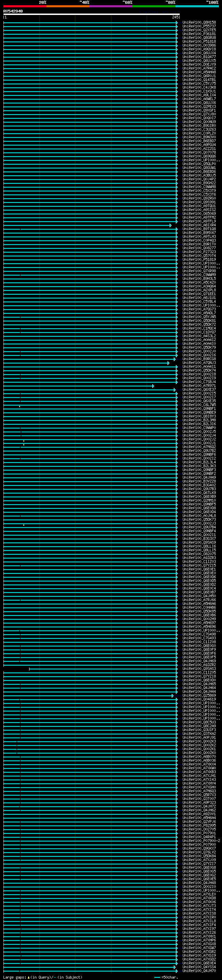
Task: Select hit label UniRef100_Q5R7X3
Action: pyautogui.click(x=199, y=795)
